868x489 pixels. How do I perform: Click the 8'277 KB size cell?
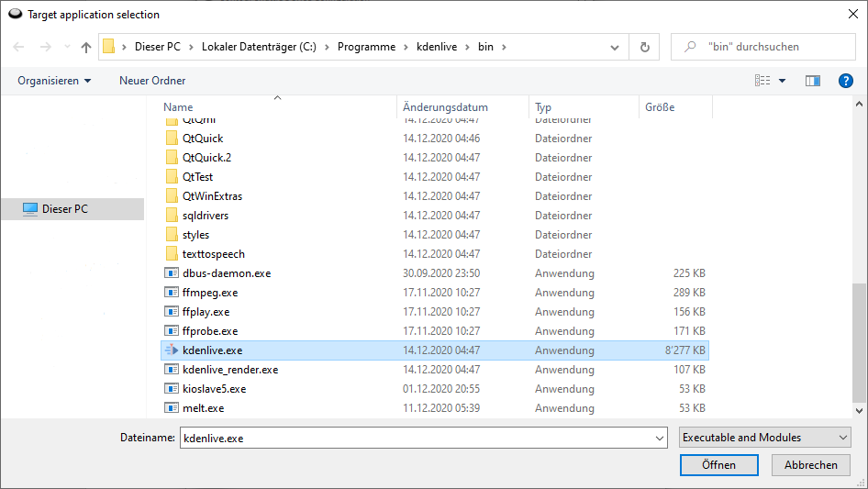coord(684,350)
